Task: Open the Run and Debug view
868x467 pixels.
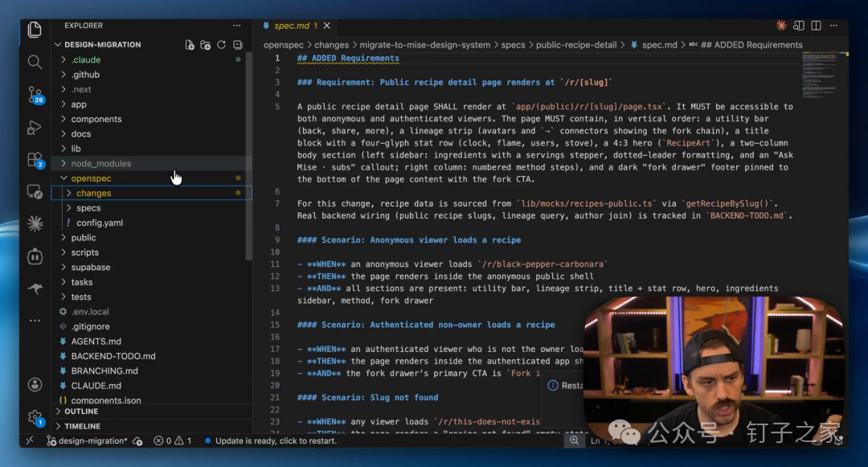Action: click(x=35, y=127)
